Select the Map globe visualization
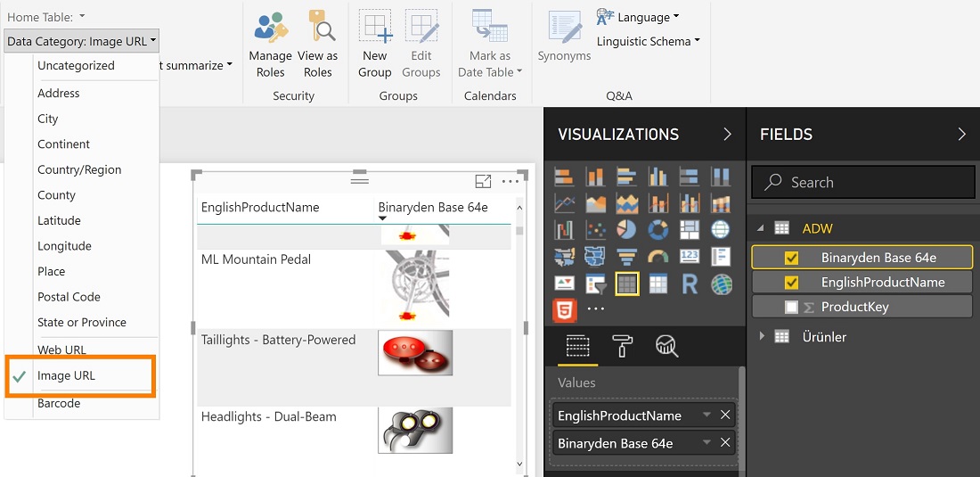 tap(721, 230)
